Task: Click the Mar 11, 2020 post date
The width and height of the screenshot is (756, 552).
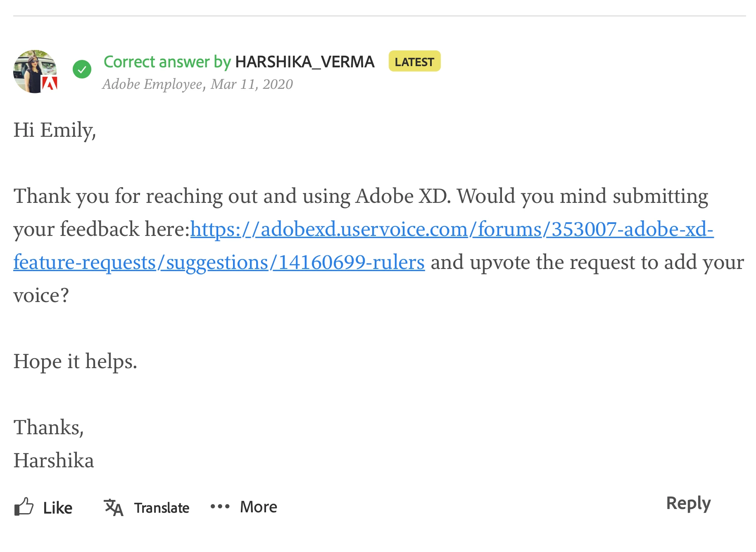Action: pos(252,84)
